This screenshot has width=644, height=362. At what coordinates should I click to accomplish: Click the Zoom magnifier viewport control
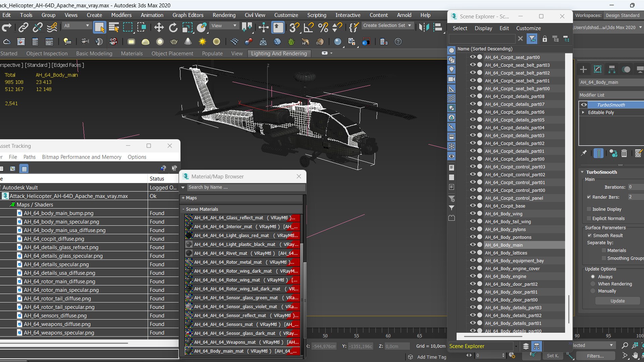point(625,345)
